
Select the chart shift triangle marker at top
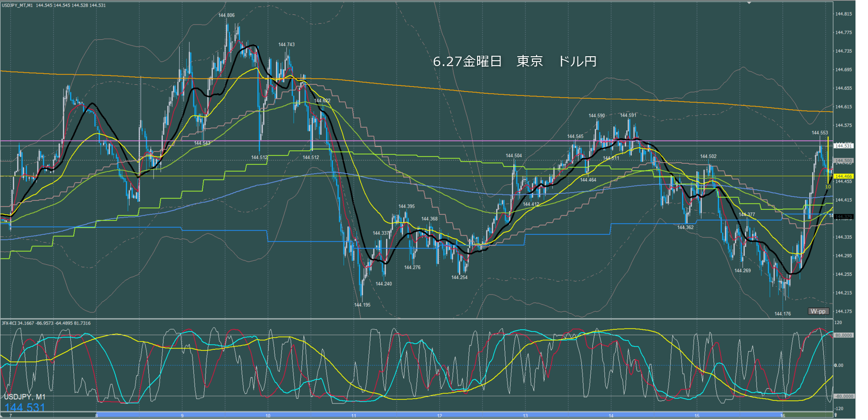coord(749,3)
